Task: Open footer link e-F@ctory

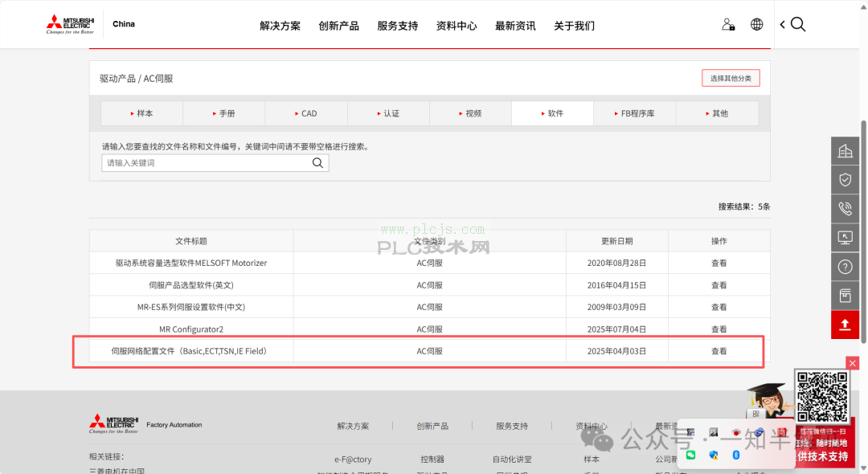Action: point(353,459)
